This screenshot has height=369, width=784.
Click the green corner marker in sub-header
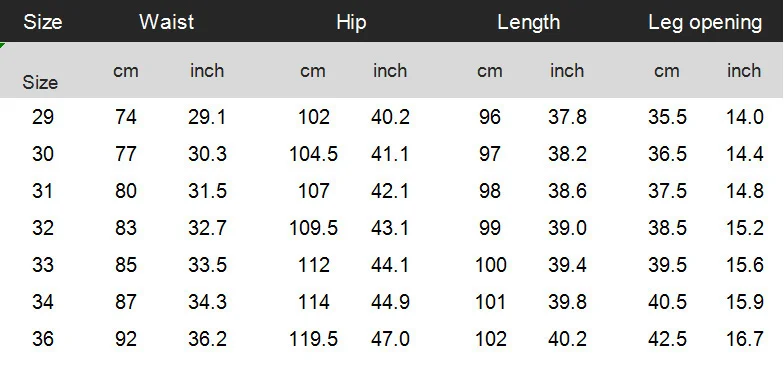click(2, 46)
